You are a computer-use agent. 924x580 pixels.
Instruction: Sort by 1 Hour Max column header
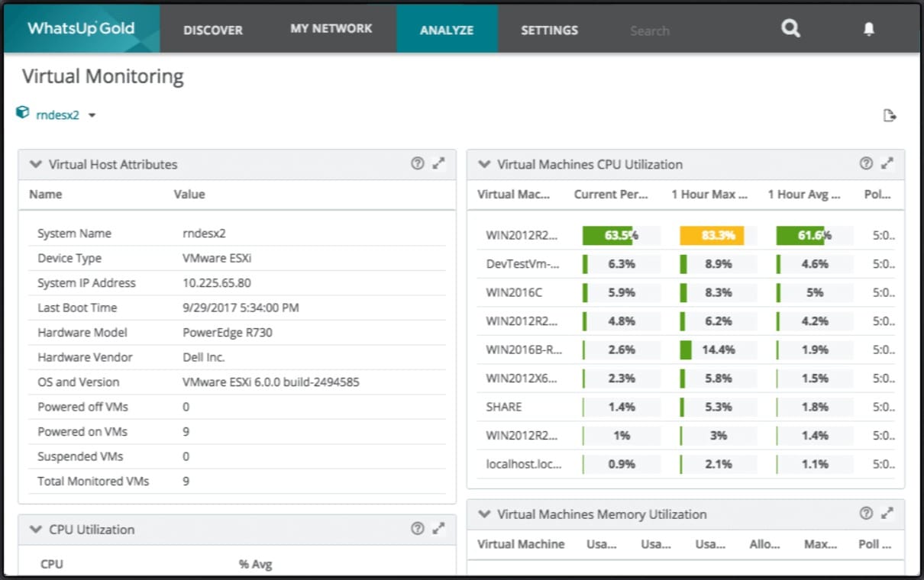click(709, 194)
